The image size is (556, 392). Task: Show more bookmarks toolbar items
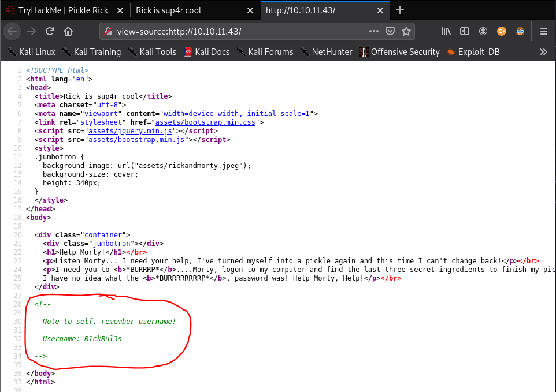pyautogui.click(x=543, y=52)
